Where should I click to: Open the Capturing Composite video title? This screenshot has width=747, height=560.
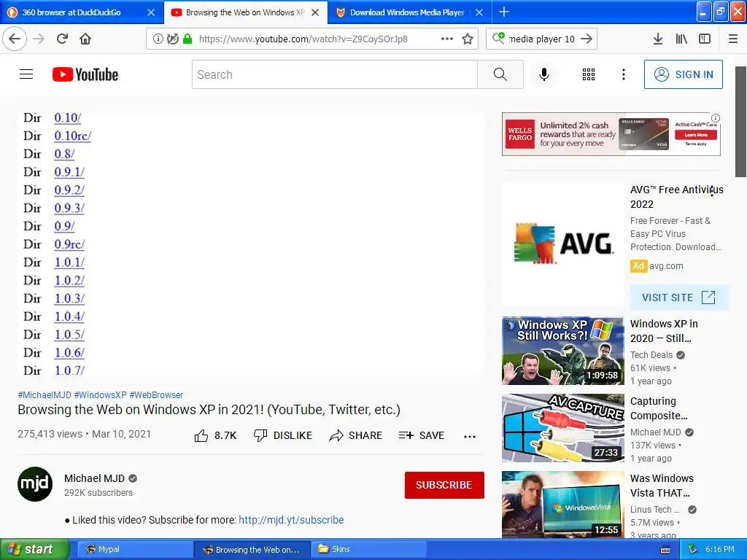659,408
